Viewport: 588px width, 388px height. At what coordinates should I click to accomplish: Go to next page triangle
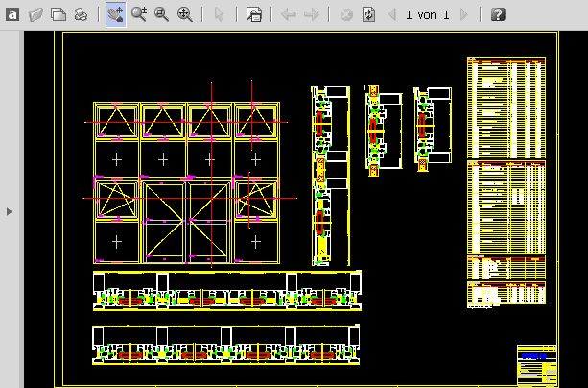tap(464, 14)
